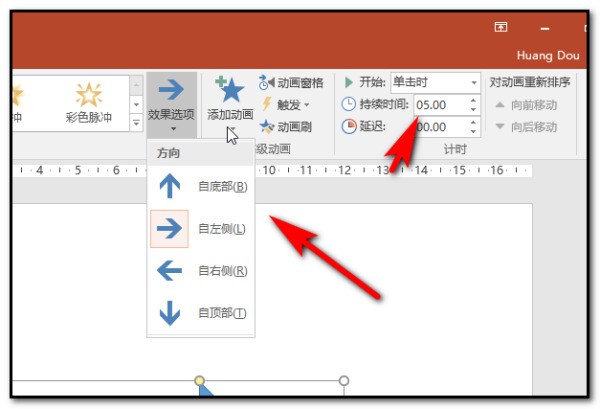This screenshot has height=409, width=600.
Task: Open the 动画窗格 animation pane
Action: pyautogui.click(x=291, y=83)
